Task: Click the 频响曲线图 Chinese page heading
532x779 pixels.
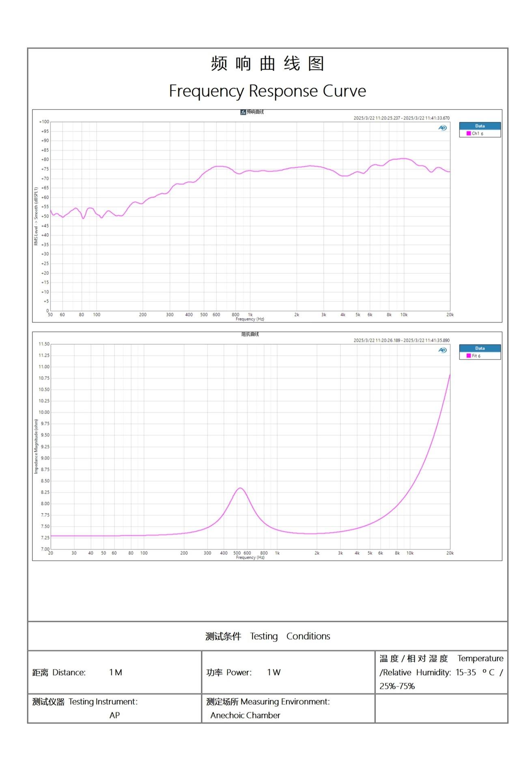Action: 267,64
